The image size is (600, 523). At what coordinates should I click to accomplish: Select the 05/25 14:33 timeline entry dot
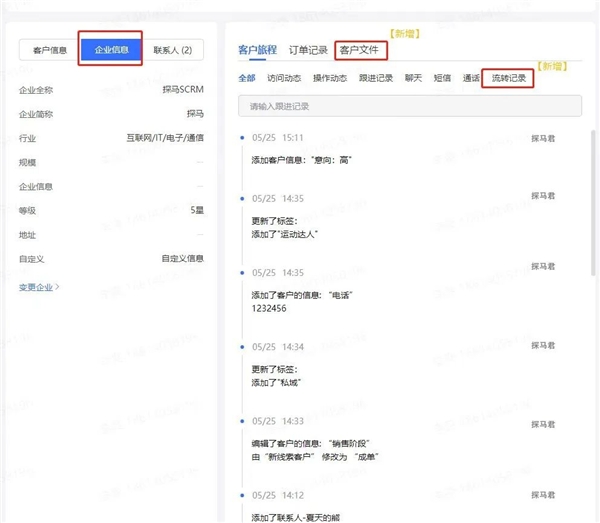pos(242,421)
